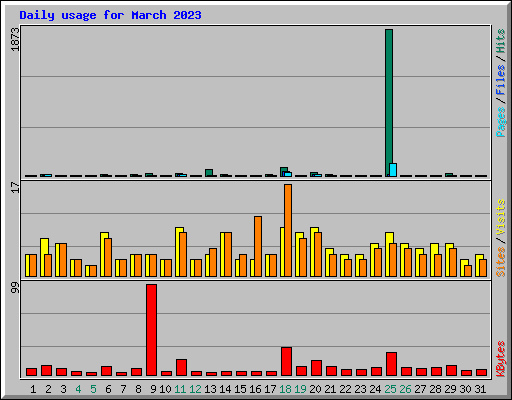Click green weekend day label 19

[x=300, y=389]
